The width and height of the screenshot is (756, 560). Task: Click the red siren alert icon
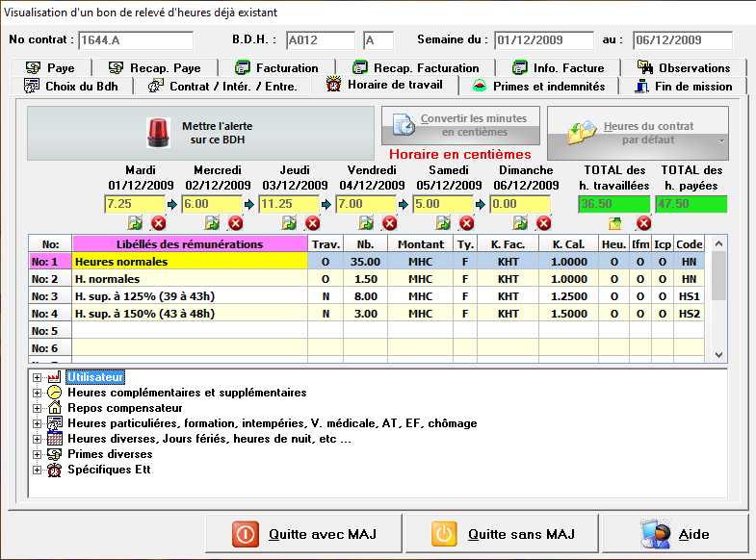[x=157, y=132]
